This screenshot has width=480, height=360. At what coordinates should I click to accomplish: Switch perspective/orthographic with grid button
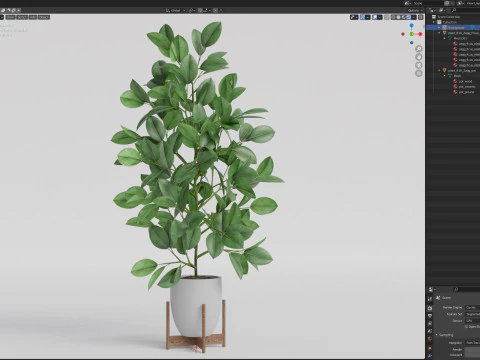pos(419,73)
